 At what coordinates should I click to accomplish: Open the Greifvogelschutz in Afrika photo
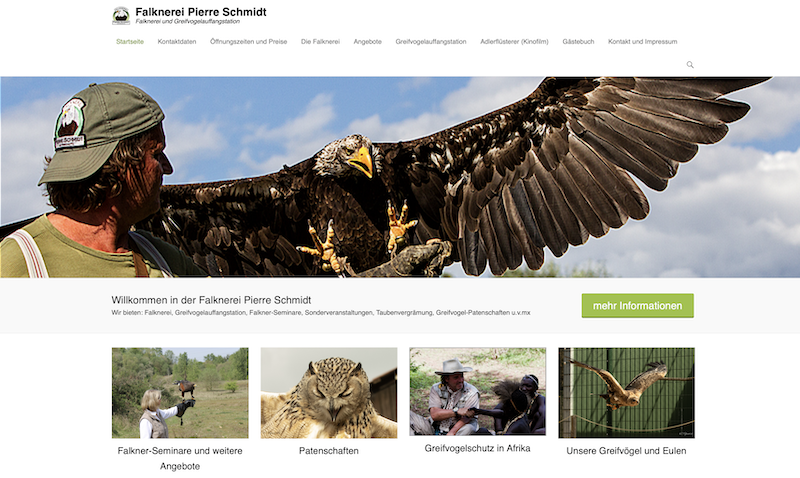(x=478, y=392)
